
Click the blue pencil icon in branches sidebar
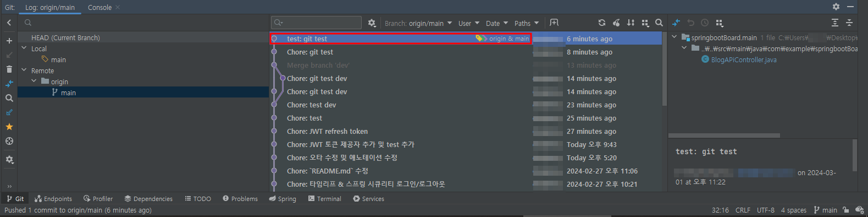9,112
